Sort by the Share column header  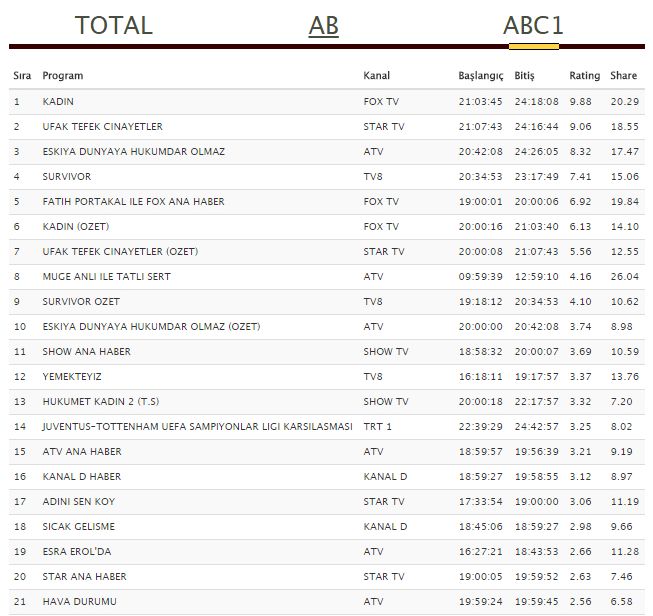[x=623, y=76]
